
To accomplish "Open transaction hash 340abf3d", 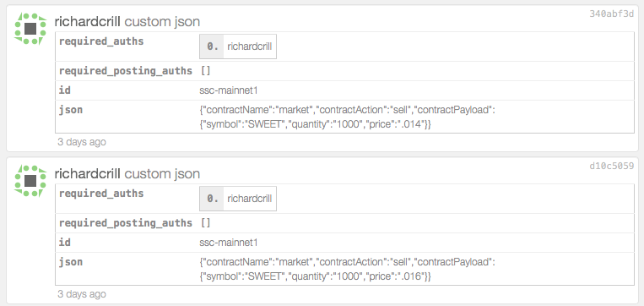I will pyautogui.click(x=612, y=14).
